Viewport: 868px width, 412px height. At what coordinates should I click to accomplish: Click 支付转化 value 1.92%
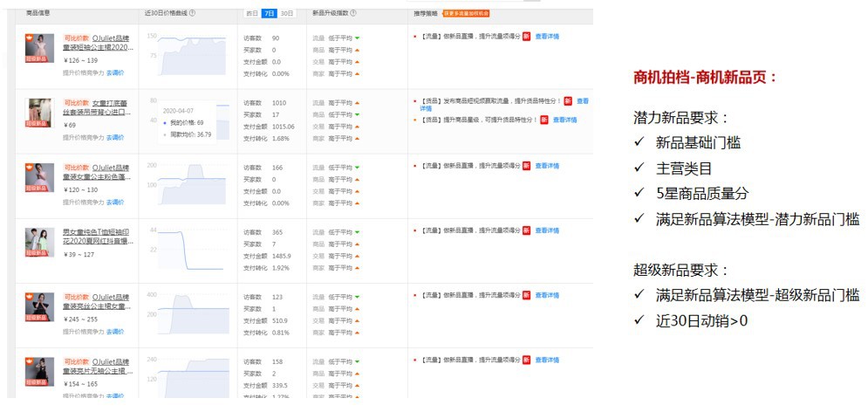tap(281, 267)
